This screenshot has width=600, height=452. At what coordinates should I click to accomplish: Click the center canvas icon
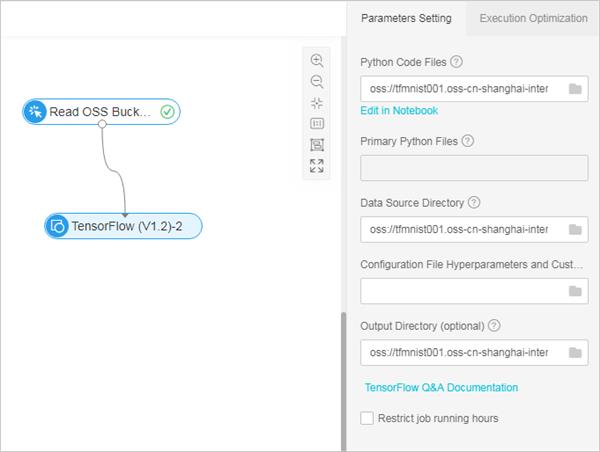(x=317, y=102)
